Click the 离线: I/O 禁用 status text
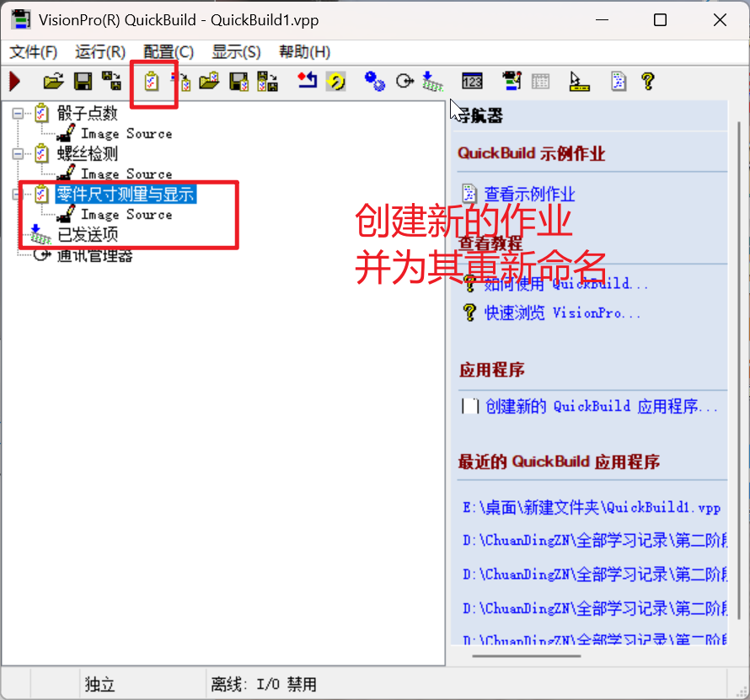Screen dimensions: 750x700 264,684
